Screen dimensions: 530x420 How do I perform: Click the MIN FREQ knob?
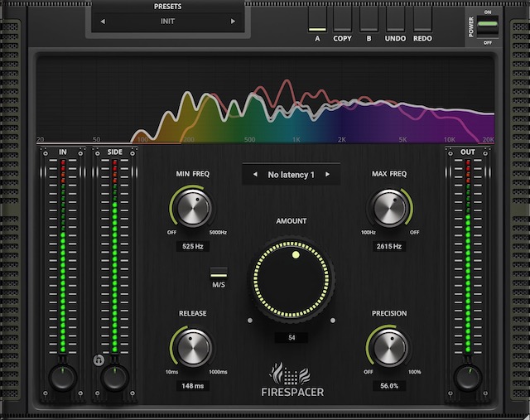coord(193,208)
